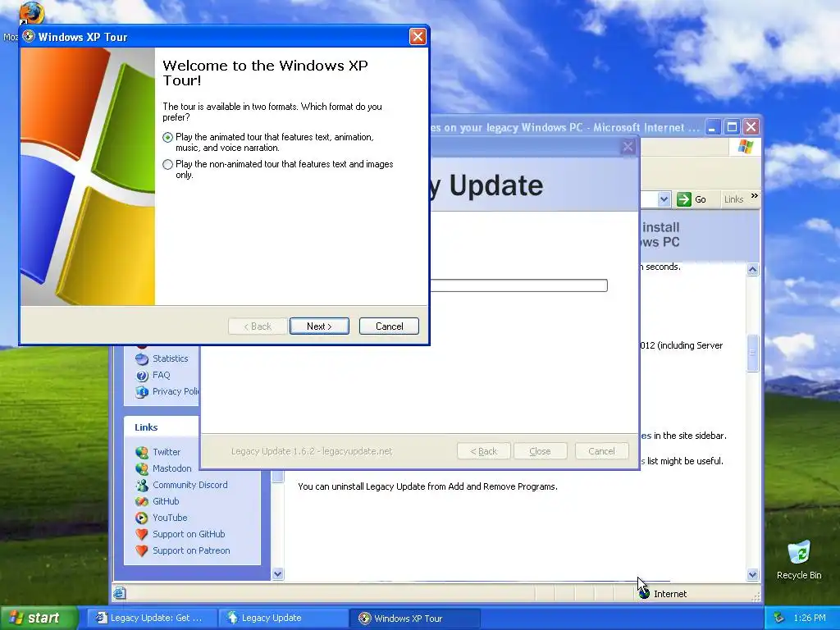Select the animated tour radio button
The image size is (840, 630).
coord(167,138)
